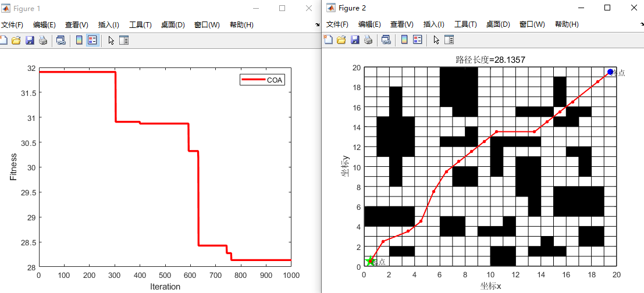Open the 插入(I) menu in Figure 2
The width and height of the screenshot is (644, 293).
pyautogui.click(x=434, y=24)
